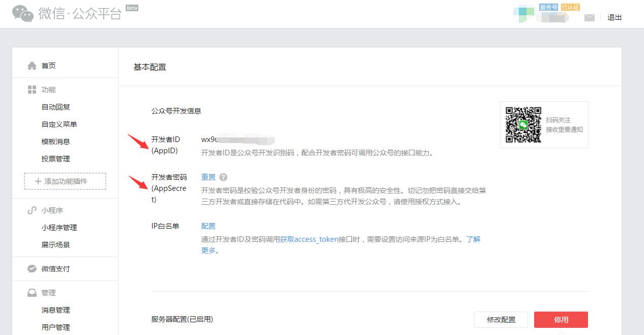Select 投票管理 in the sidebar
Image resolution: width=644 pixels, height=335 pixels.
point(56,159)
